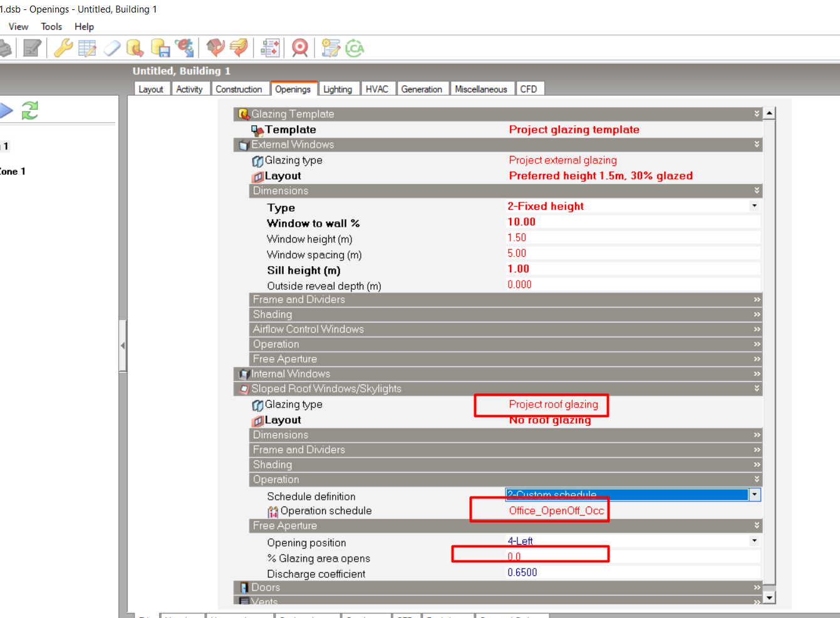Screen dimensions: 840x618
Task: Click Project glazing template value
Action: [x=574, y=130]
